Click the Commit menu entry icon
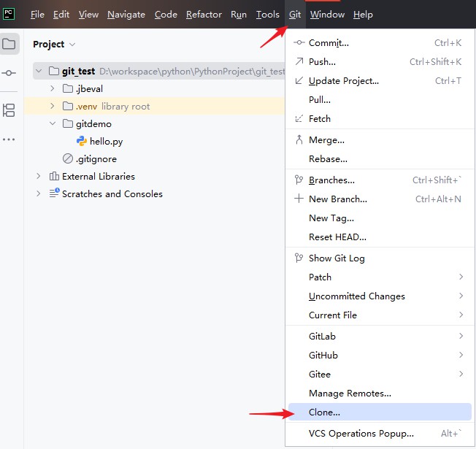Image resolution: width=476 pixels, height=449 pixels. pos(299,42)
